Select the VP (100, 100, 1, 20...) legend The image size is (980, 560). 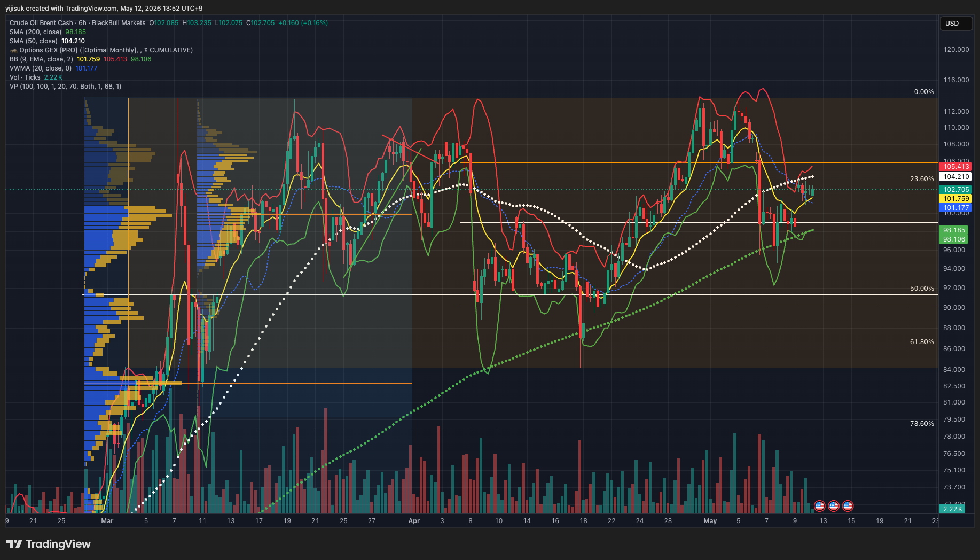click(65, 87)
